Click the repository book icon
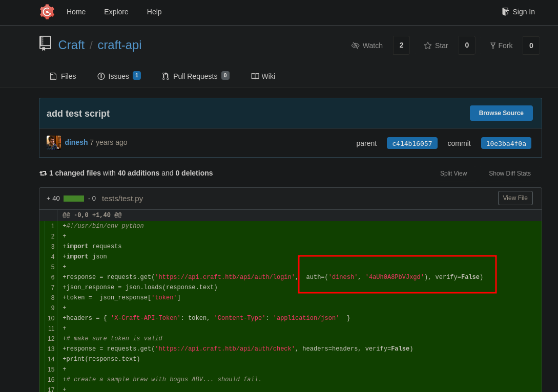 45,43
